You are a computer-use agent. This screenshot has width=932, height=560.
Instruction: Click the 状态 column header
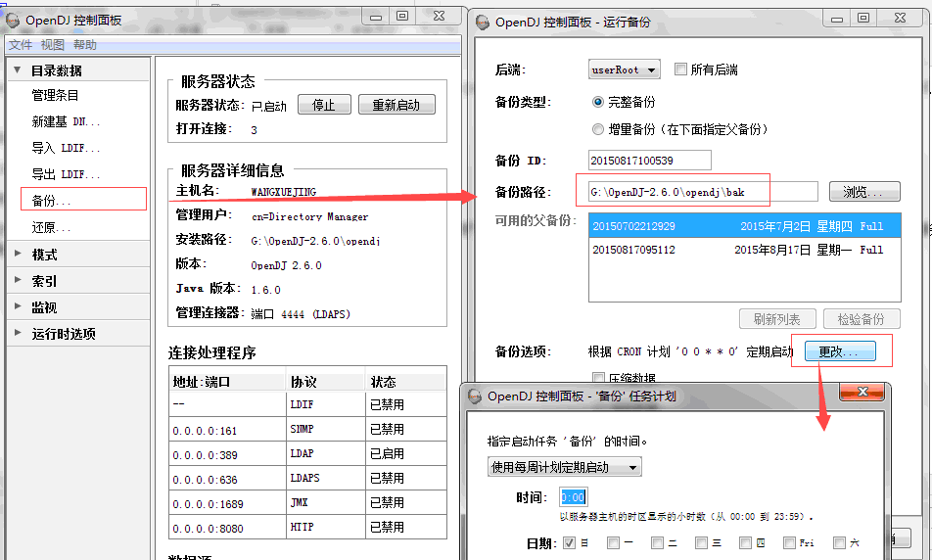pos(406,381)
